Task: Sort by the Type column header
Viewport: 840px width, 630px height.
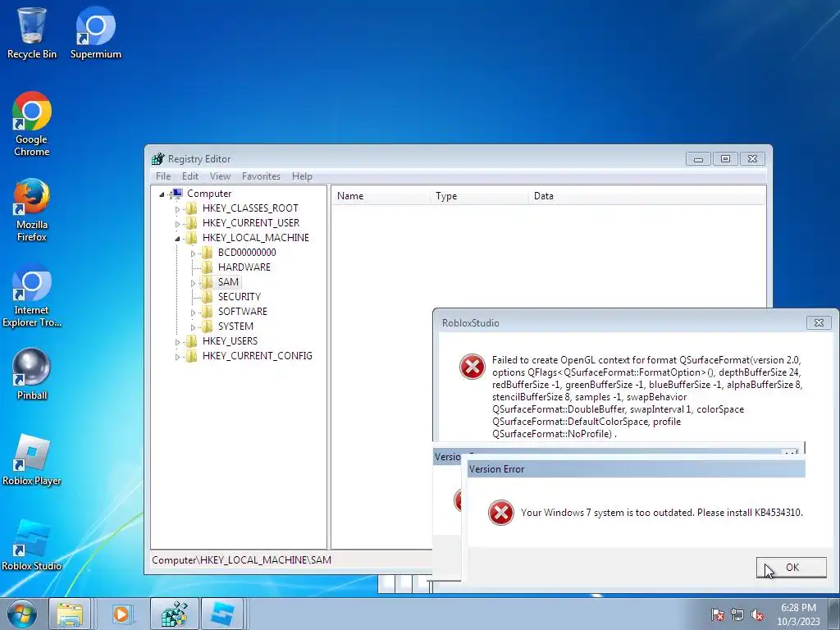Action: [x=479, y=196]
